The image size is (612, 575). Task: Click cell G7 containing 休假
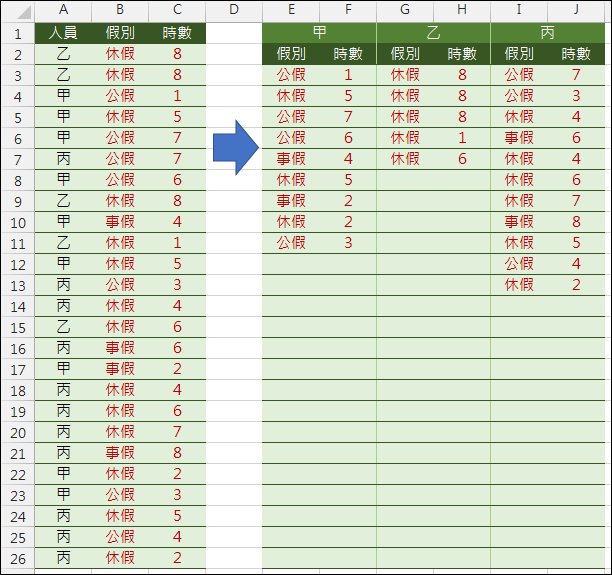[x=405, y=159]
